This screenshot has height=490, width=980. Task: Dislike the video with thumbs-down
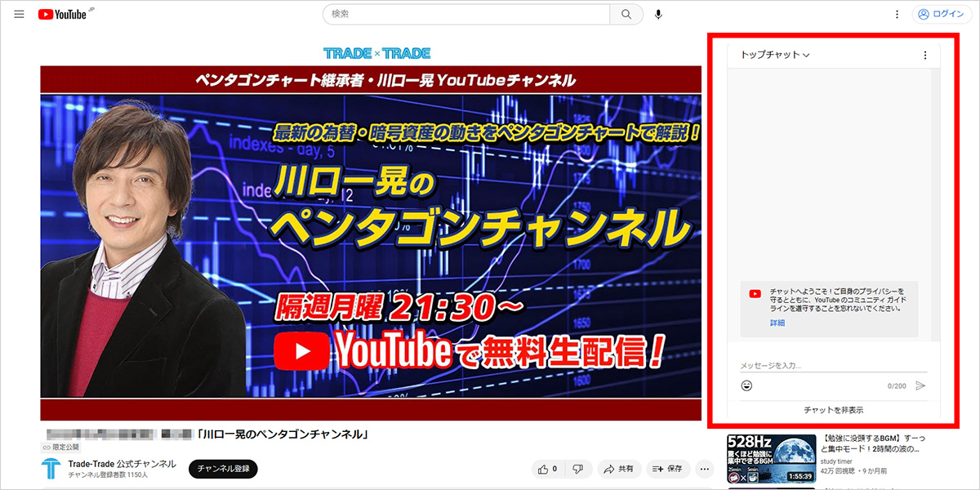point(577,469)
